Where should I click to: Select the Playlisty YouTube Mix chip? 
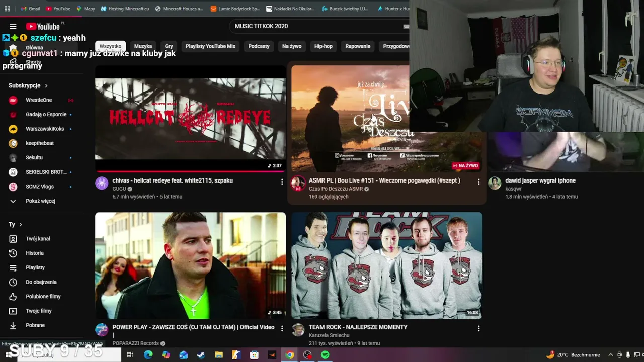(210, 46)
